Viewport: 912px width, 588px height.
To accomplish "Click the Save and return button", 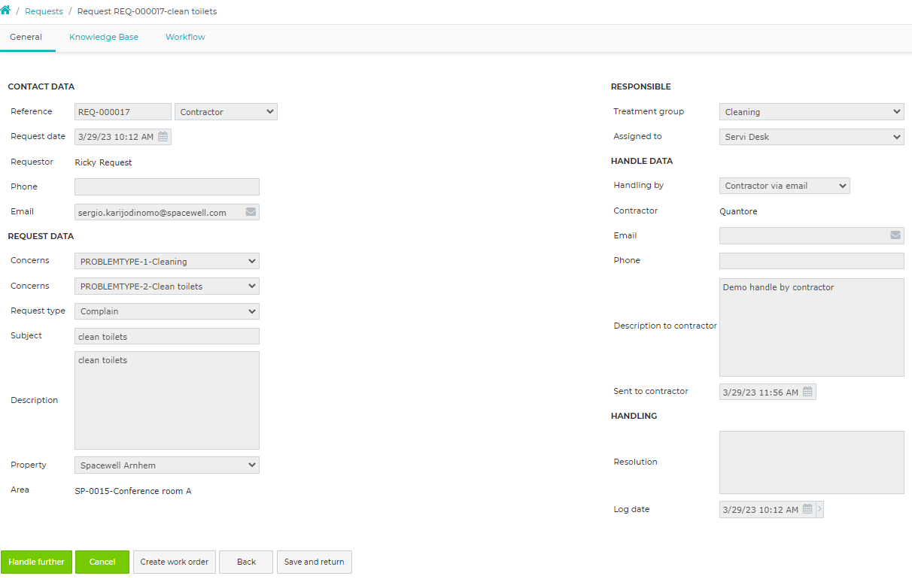I will coord(315,562).
